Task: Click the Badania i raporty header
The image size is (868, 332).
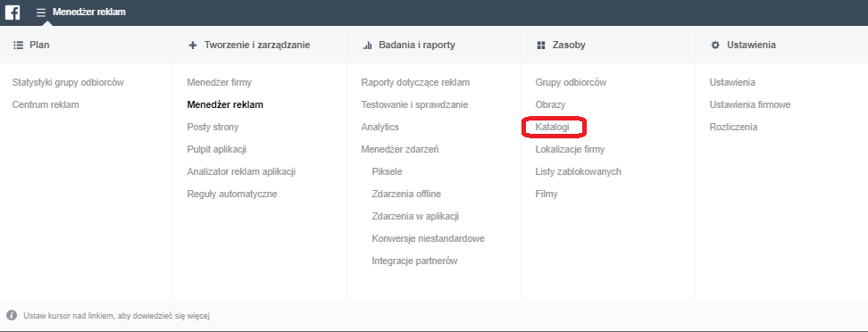Action: click(x=417, y=46)
